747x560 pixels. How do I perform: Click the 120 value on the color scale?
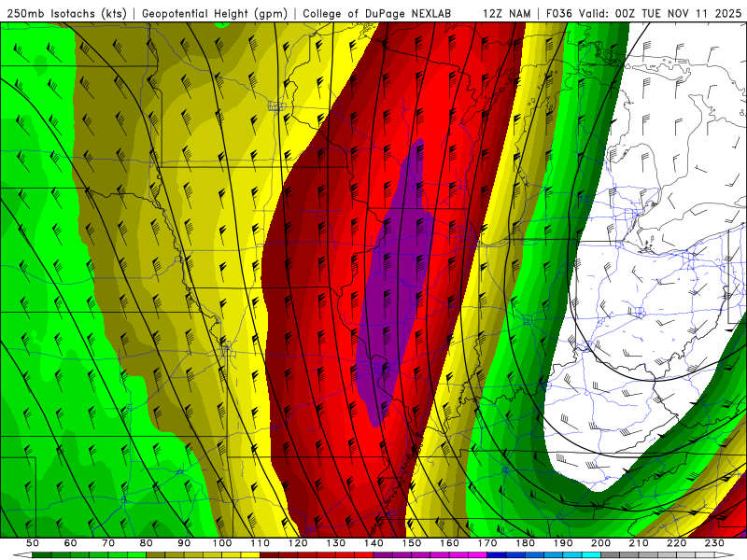[x=298, y=543]
